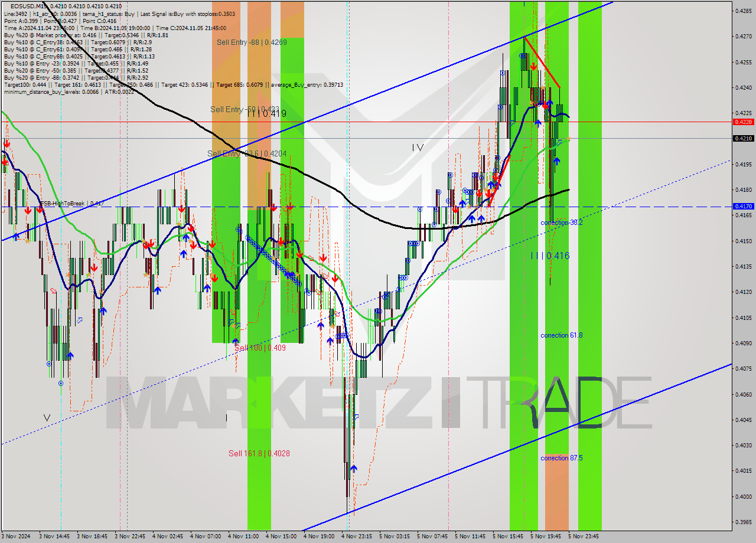Click the 'Buy %10 @ C_Entry88' line
This screenshot has width=756, height=543.
coord(79,56)
